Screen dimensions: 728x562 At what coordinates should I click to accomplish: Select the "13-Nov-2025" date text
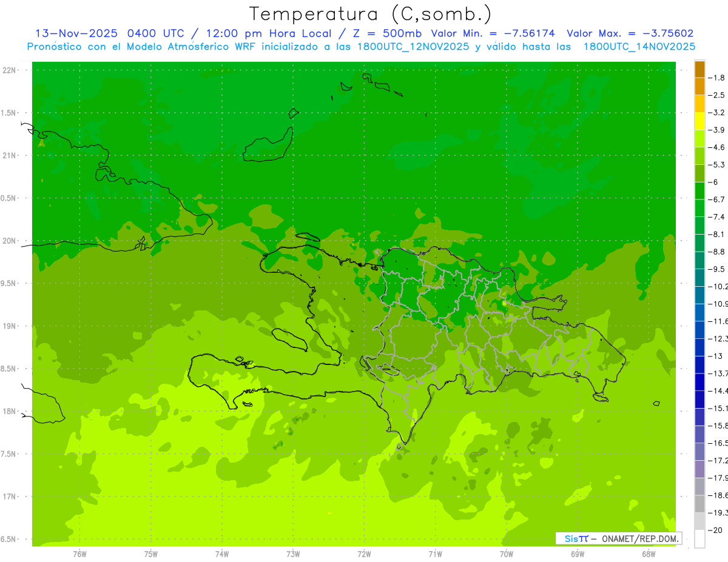coord(75,33)
